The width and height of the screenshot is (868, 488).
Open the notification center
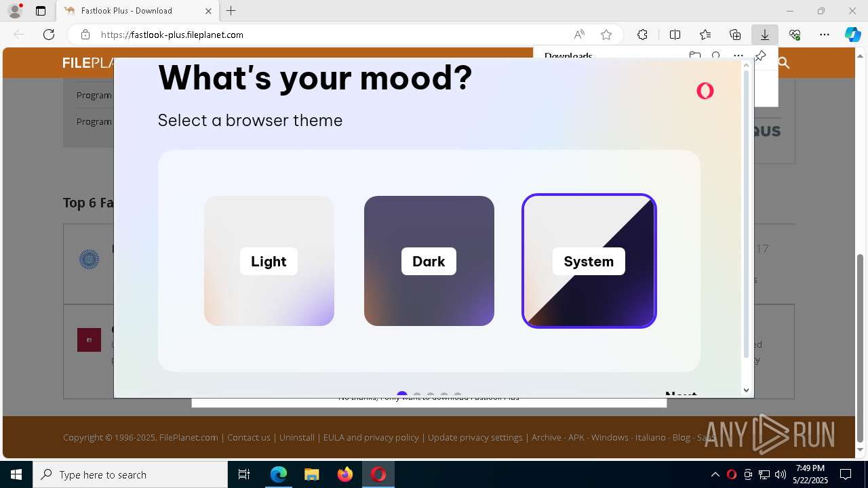(x=846, y=474)
